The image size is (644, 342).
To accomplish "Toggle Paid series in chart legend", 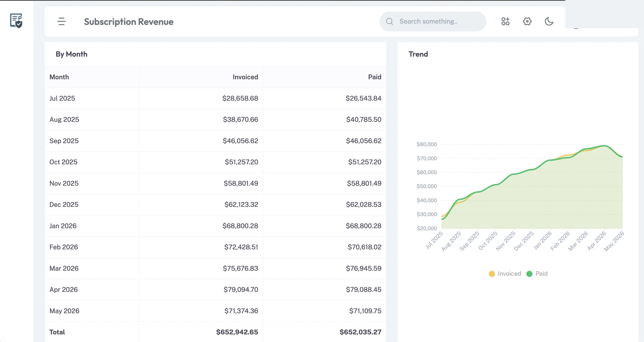I will pos(537,273).
